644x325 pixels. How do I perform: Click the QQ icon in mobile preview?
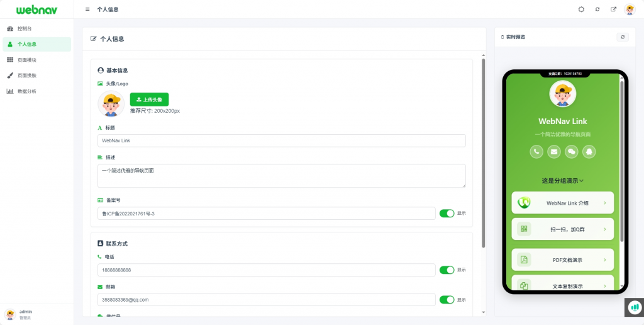589,151
